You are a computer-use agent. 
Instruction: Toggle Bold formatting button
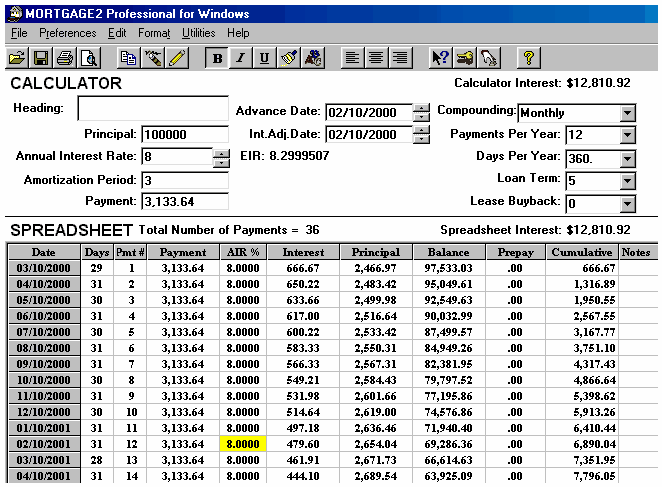point(217,58)
